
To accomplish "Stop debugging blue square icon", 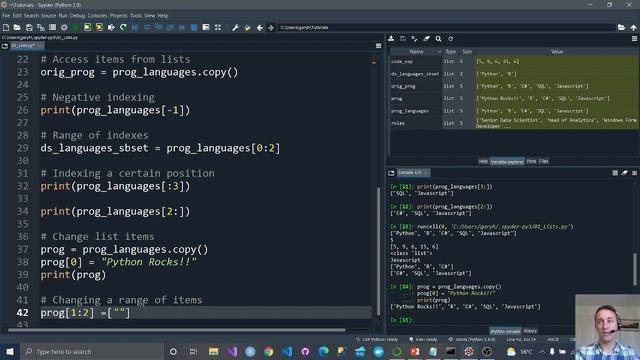I will coord(194,27).
